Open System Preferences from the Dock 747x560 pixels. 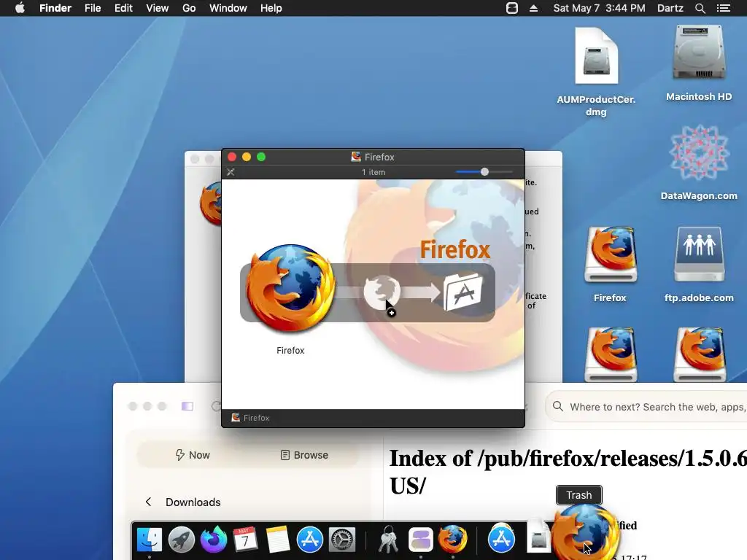tap(342, 540)
